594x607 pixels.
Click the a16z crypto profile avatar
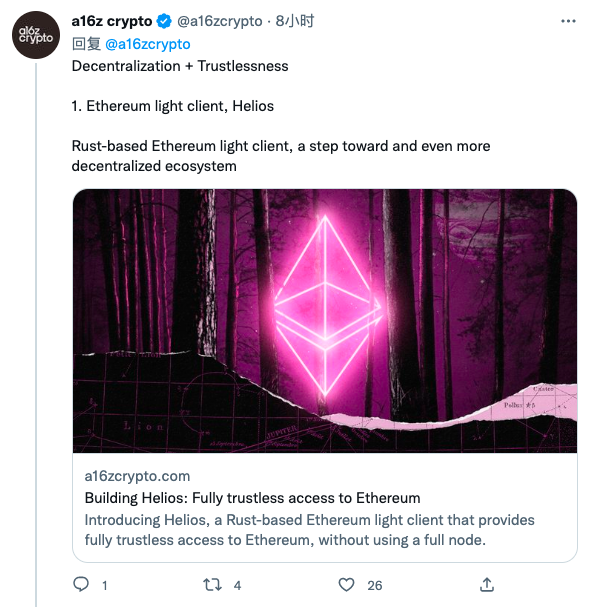tap(36, 35)
